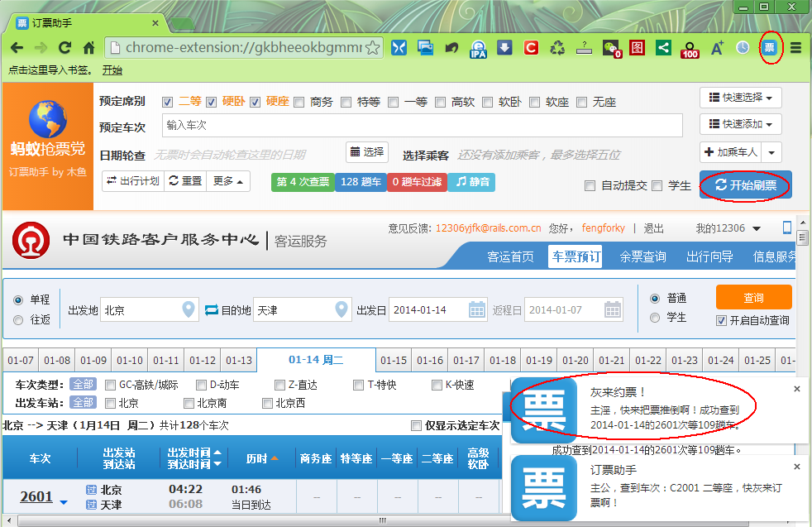Click the screen capture extension icon
812x527 pixels.
click(425, 48)
